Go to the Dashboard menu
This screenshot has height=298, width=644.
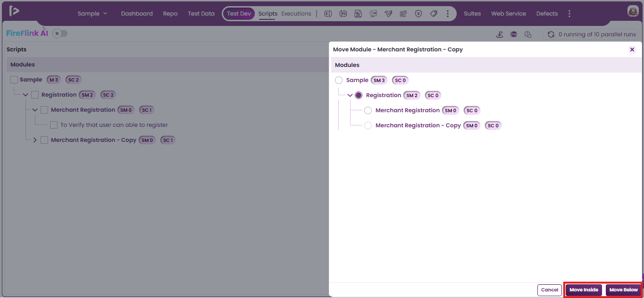(137, 14)
